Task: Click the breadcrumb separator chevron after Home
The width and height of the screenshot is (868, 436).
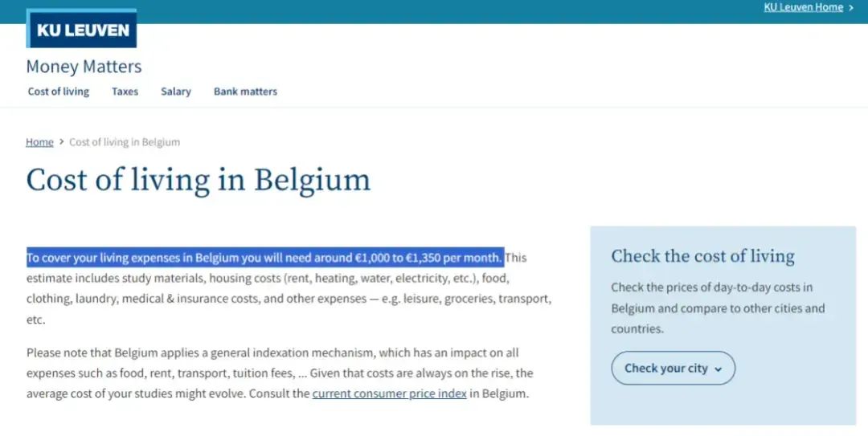Action: click(61, 142)
